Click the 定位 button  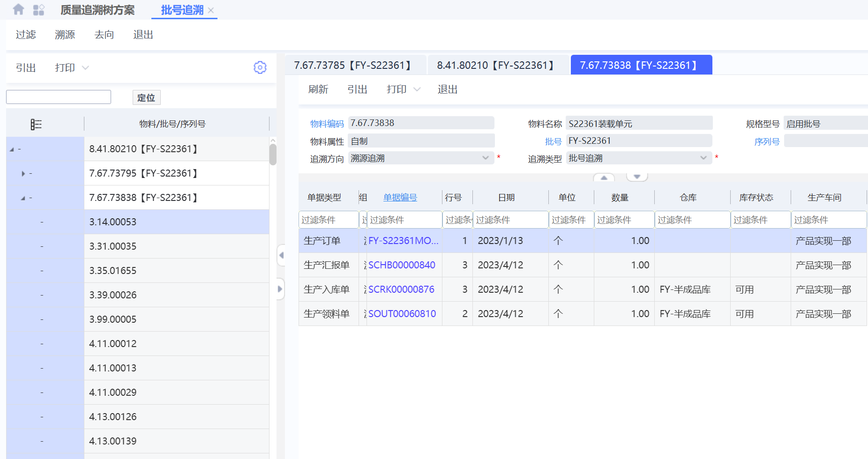point(146,97)
